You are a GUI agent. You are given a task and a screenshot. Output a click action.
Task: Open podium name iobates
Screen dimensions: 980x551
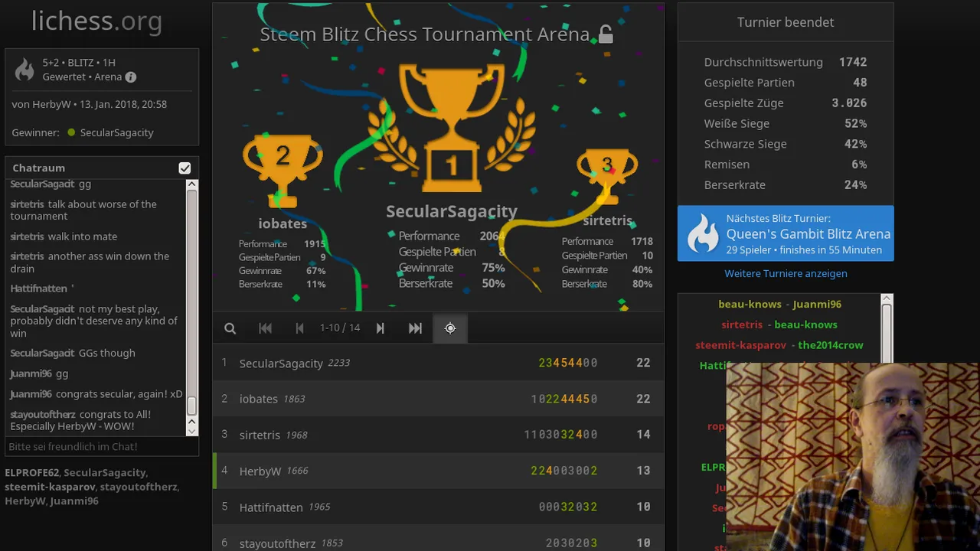tap(283, 223)
